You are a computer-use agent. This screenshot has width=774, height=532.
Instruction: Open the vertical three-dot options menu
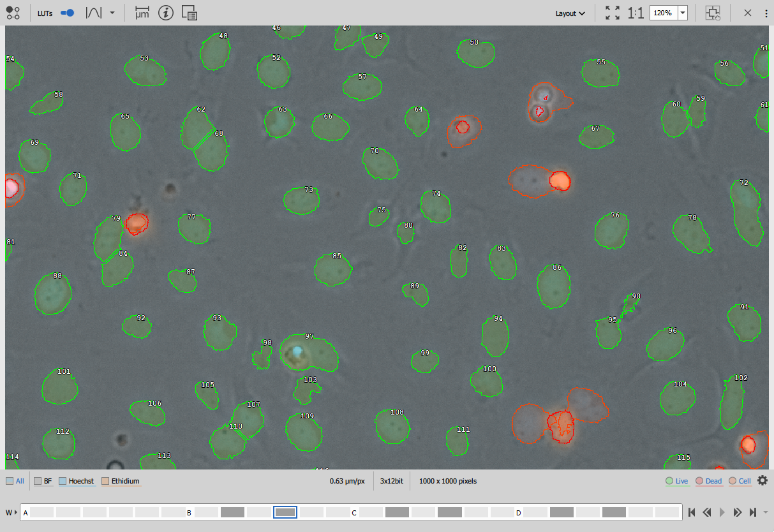click(766, 13)
